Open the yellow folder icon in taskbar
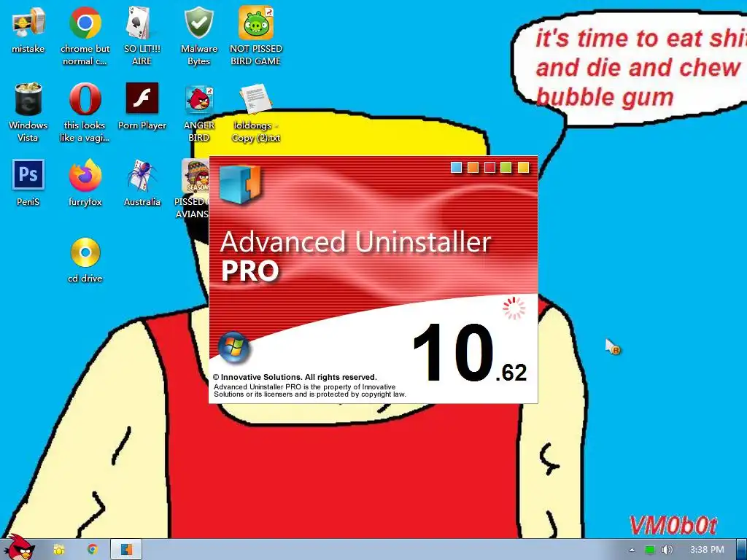747x560 pixels. pyautogui.click(x=58, y=550)
